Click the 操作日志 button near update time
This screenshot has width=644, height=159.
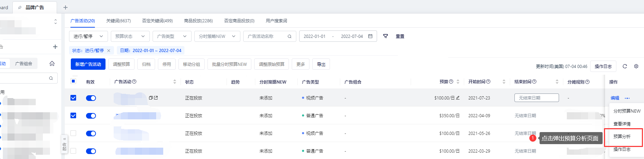tap(603, 66)
